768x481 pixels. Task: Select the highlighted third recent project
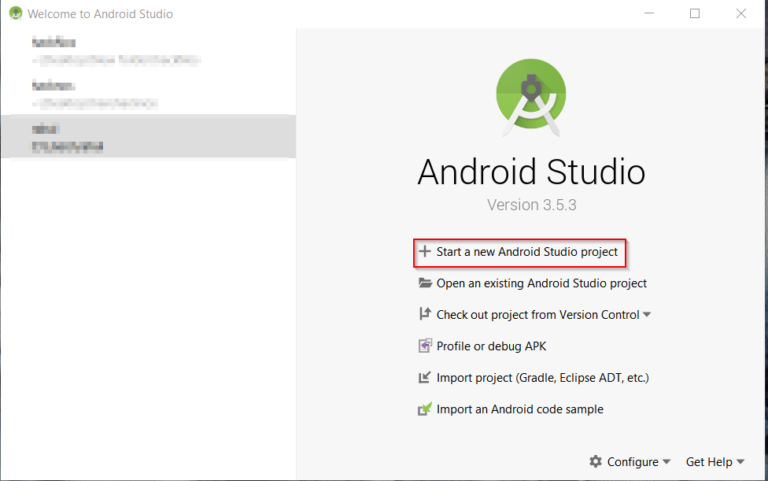point(148,137)
